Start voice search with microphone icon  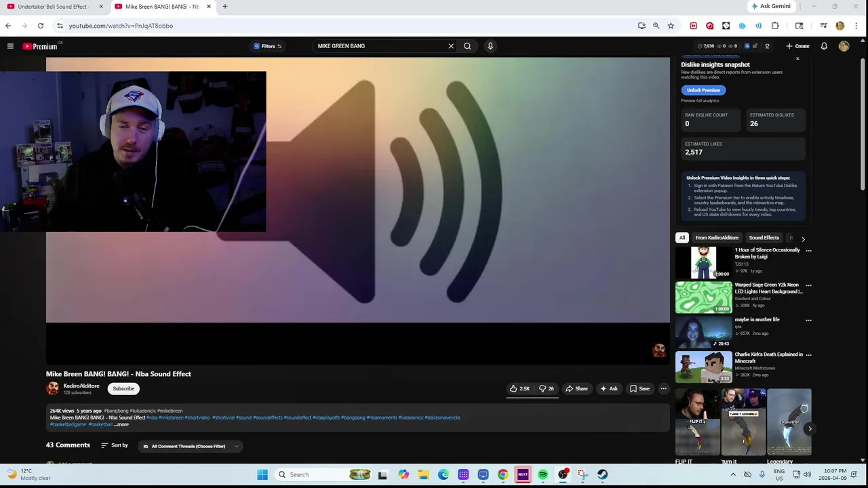(490, 46)
